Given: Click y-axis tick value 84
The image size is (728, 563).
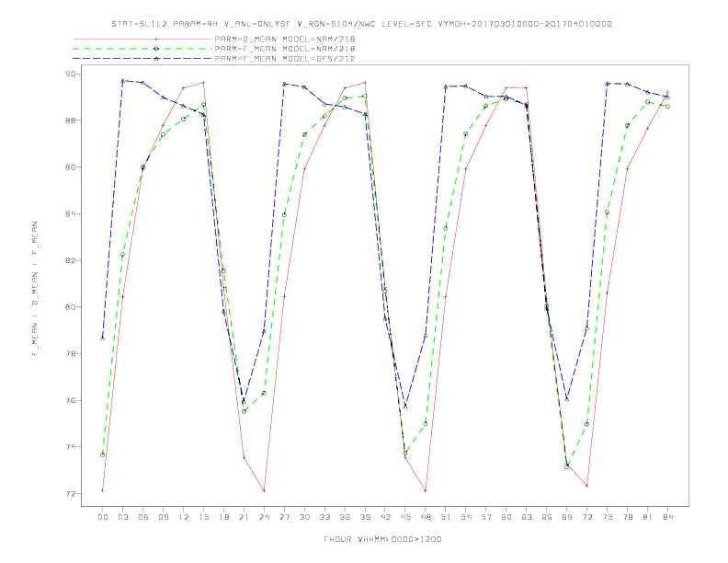Looking at the screenshot, I should pyautogui.click(x=69, y=213).
